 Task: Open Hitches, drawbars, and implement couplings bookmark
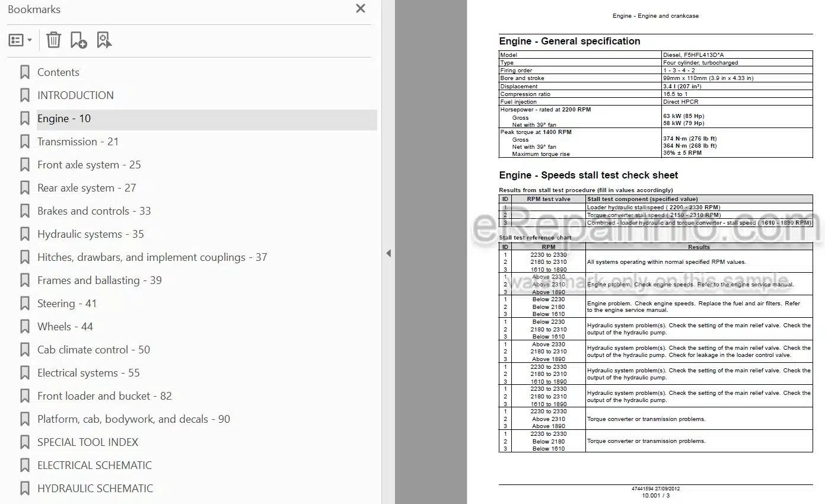pos(152,257)
